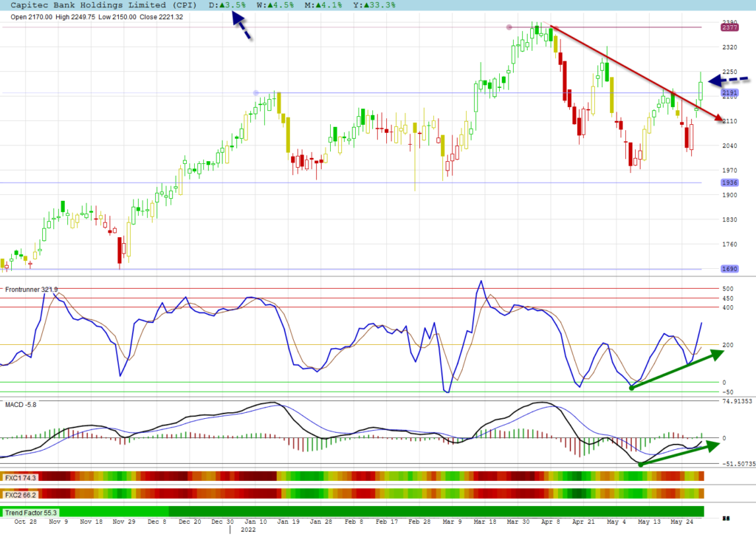The image size is (756, 543).
Task: Click the FXC2 66.2 heatmap label
Action: tap(20, 495)
